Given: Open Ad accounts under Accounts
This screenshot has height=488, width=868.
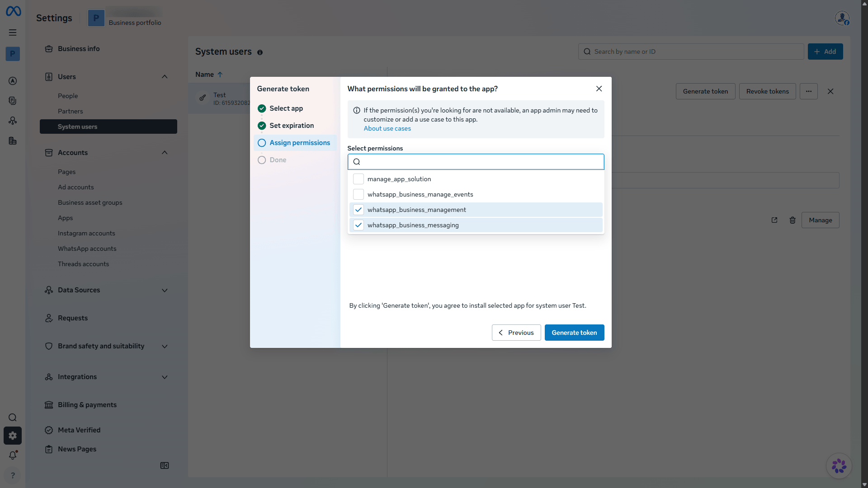Looking at the screenshot, I should tap(75, 187).
